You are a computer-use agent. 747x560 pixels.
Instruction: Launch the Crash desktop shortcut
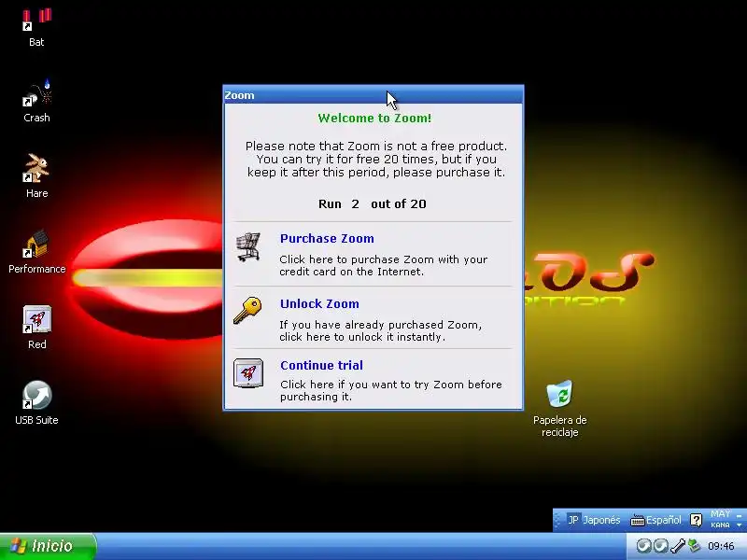36,101
